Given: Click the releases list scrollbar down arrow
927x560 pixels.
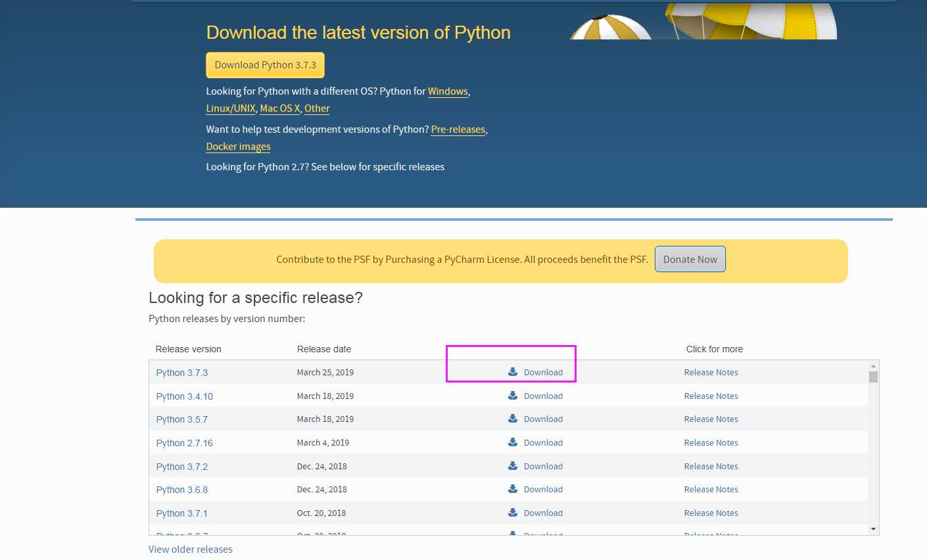Looking at the screenshot, I should click(x=873, y=529).
